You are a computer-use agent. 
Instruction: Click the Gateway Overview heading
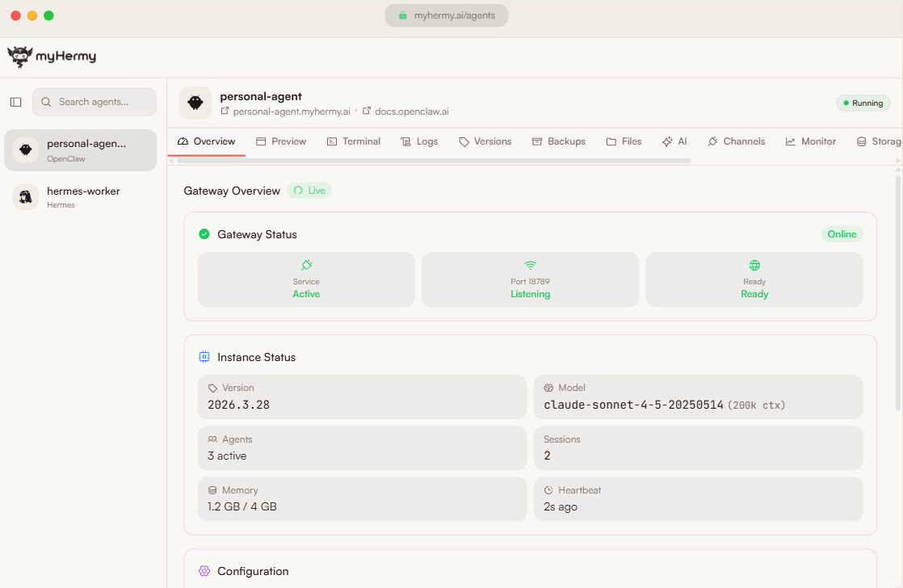(232, 191)
